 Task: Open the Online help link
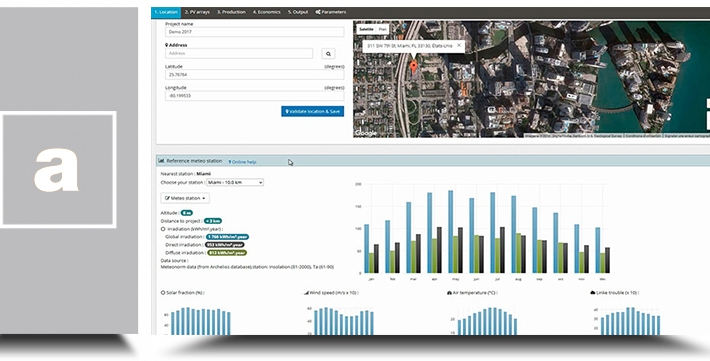pyautogui.click(x=242, y=162)
